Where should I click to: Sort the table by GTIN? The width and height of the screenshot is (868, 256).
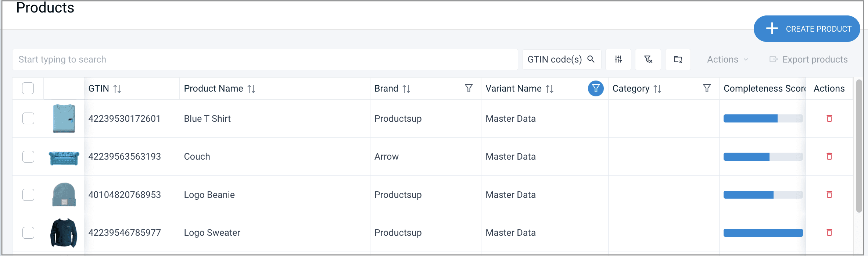pyautogui.click(x=117, y=89)
